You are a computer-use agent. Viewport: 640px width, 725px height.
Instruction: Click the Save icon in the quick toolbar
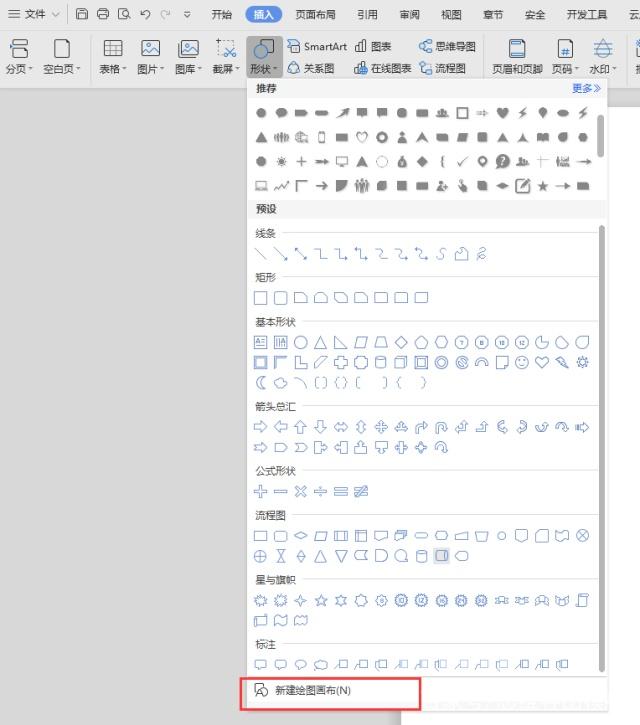[x=82, y=14]
